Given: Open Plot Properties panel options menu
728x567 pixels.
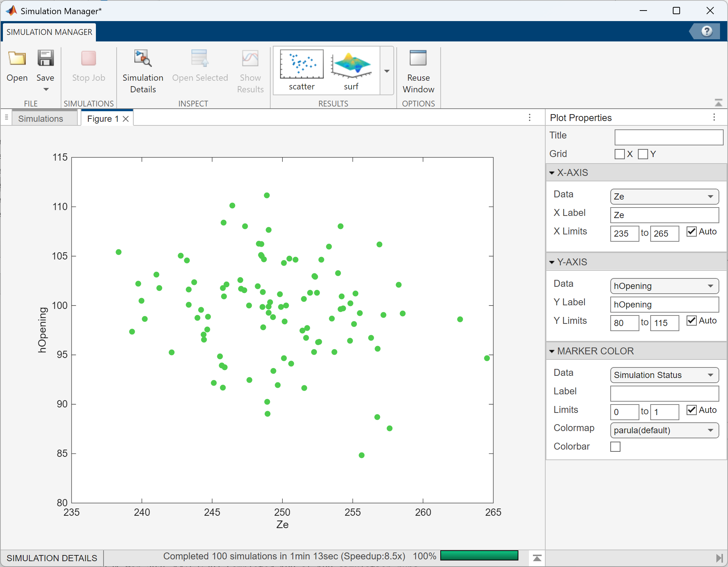Looking at the screenshot, I should [x=714, y=117].
